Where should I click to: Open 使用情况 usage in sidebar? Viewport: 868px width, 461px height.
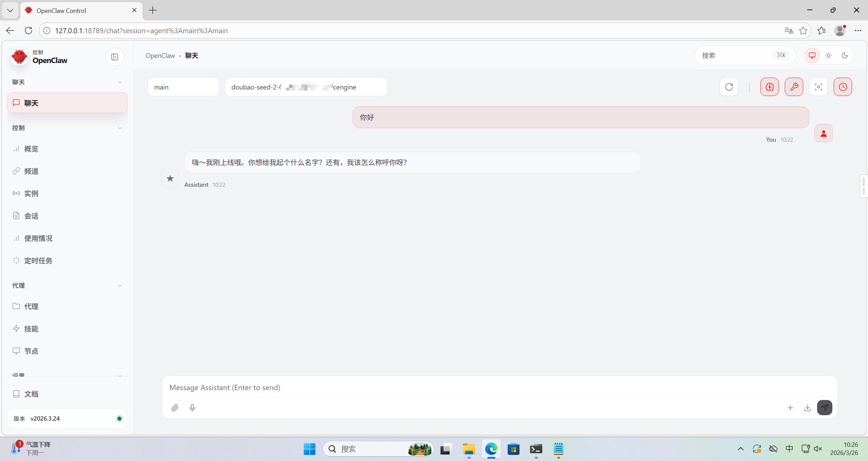point(68,238)
